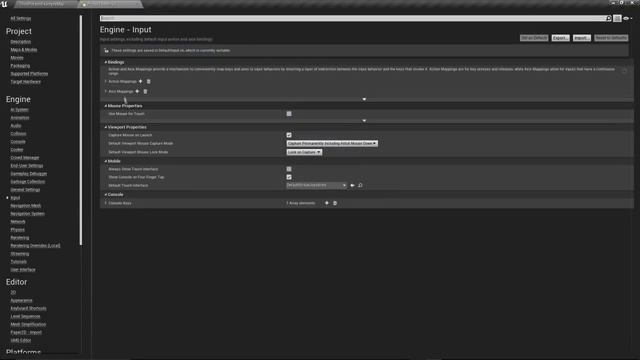Screen dimensions: 640x360
Task: Add a new Action Mapping with plus icon
Action: point(140,81)
